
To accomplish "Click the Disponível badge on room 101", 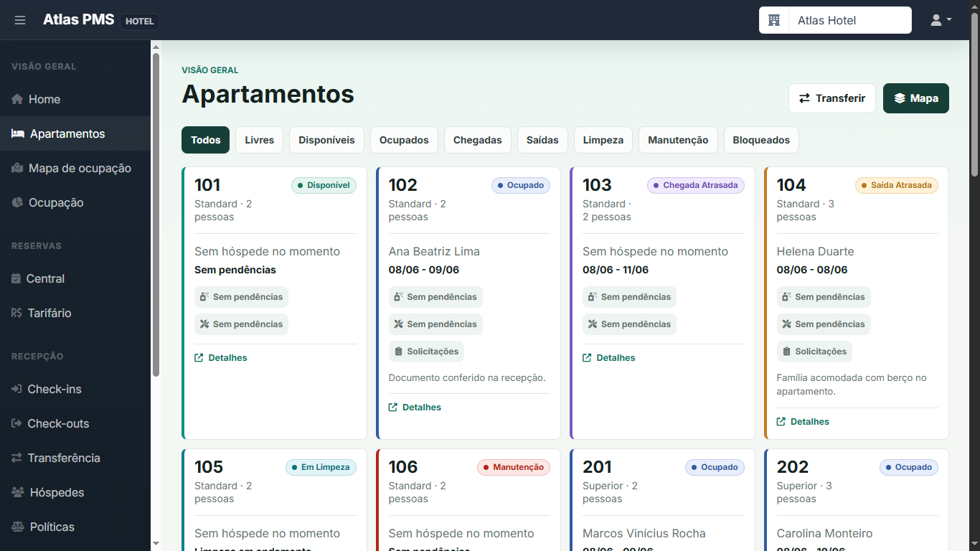I will coord(324,185).
